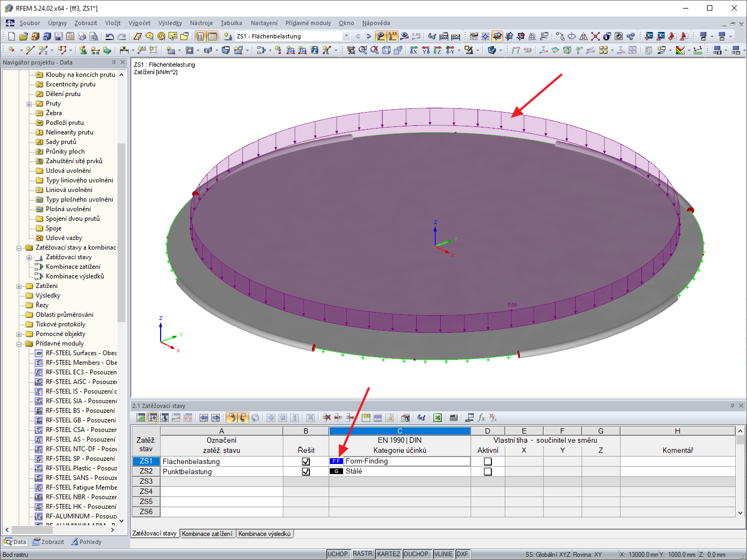Click the fx formula editor icon
Viewport: 747px width, 560px height.
(481, 418)
